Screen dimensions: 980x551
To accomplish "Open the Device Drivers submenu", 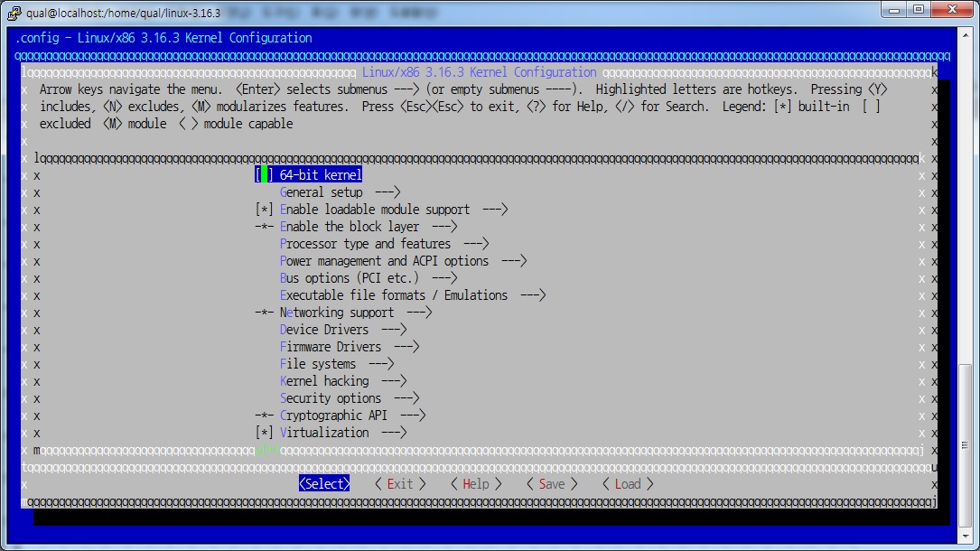I will coord(343,330).
